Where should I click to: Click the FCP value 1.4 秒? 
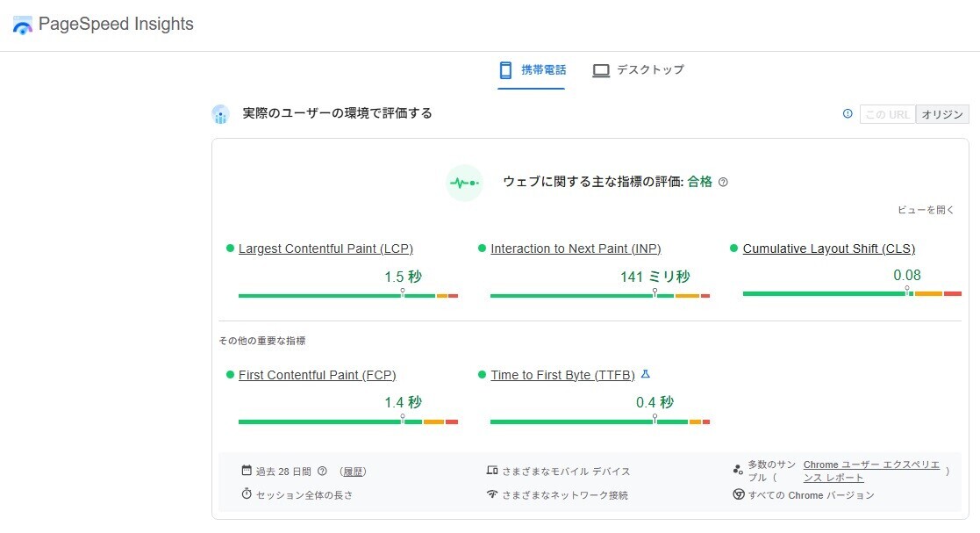pyautogui.click(x=403, y=402)
